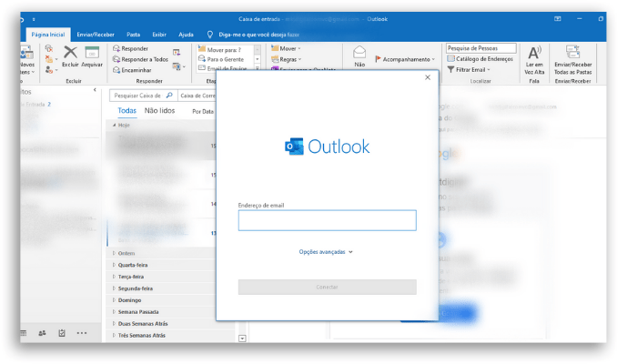
Task: Click Responder in the ribbon
Action: tap(130, 48)
